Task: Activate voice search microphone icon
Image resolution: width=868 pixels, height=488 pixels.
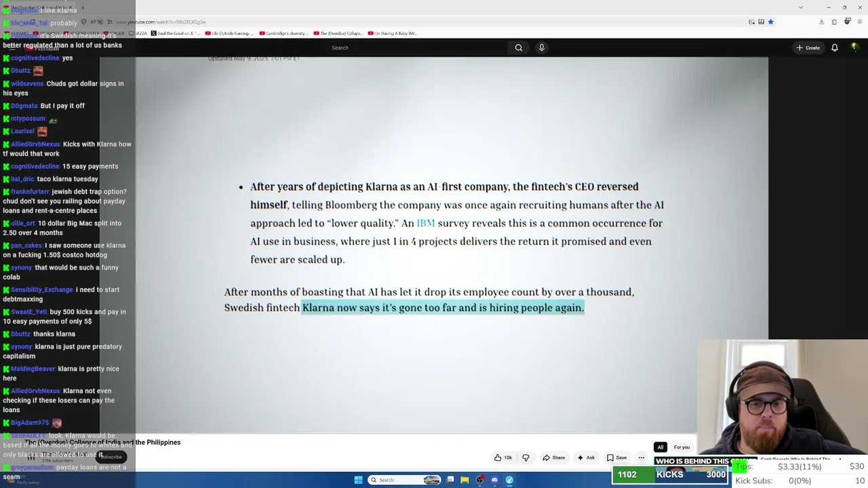Action: coord(541,47)
